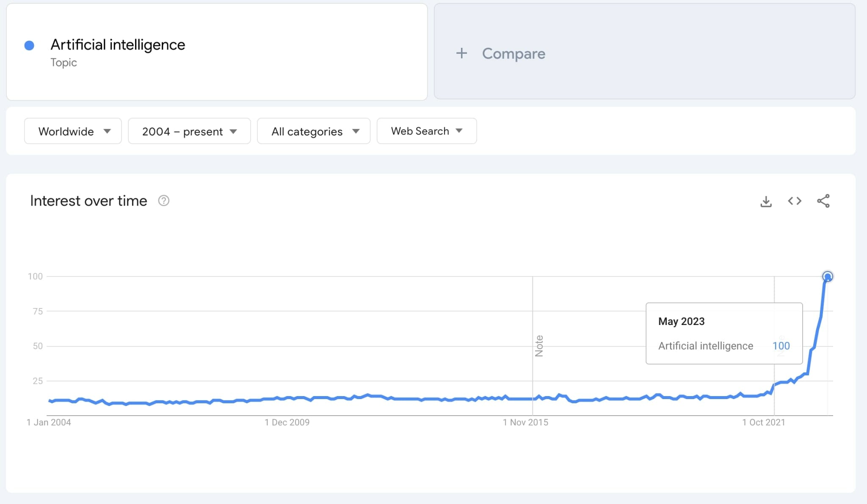Click the May 2023 peak data point
The height and width of the screenshot is (504, 867).
pos(827,277)
